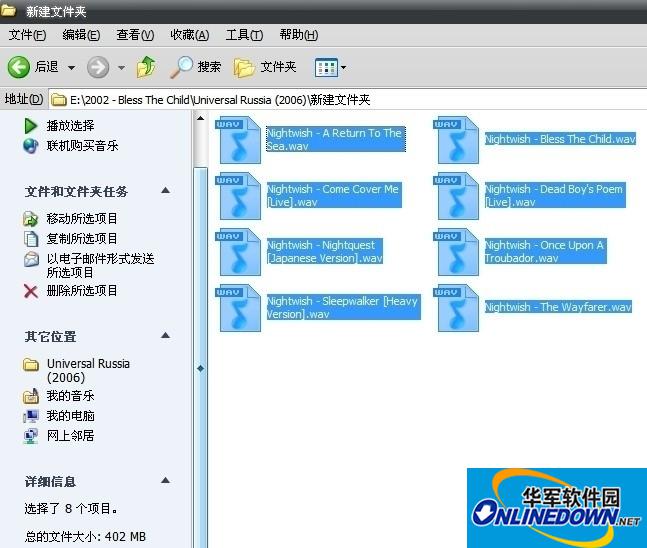Open the Forward button history dropdown arrow

(x=121, y=68)
